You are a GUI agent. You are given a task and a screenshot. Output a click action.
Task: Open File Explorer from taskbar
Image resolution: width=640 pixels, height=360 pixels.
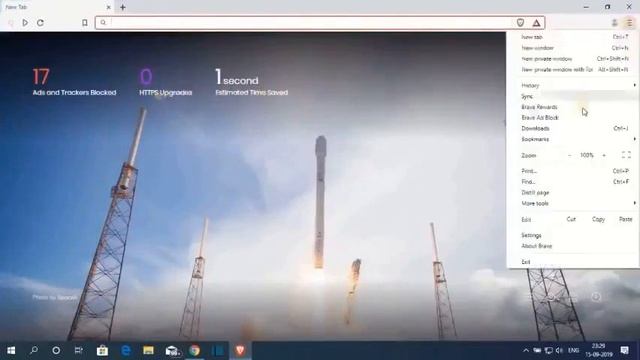[149, 350]
